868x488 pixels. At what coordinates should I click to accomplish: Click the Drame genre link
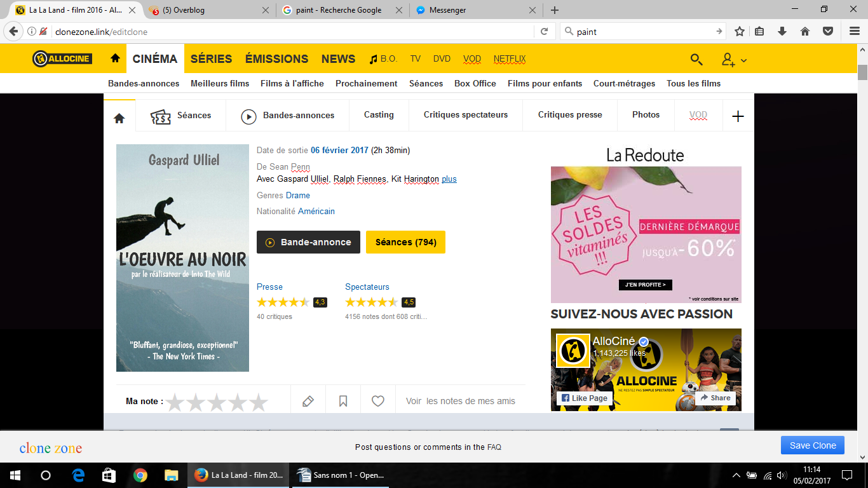[x=298, y=195]
